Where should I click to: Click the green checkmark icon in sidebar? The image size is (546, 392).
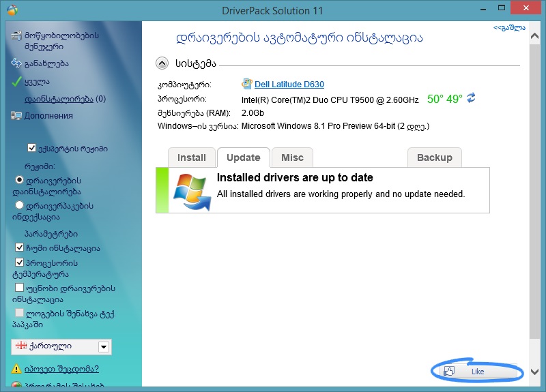tap(16, 82)
